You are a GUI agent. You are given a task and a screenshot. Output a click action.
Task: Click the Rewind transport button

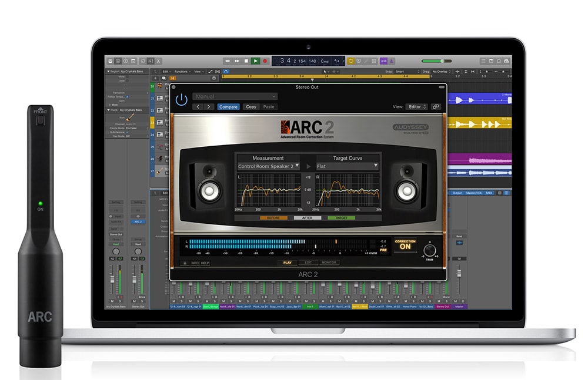tap(227, 61)
